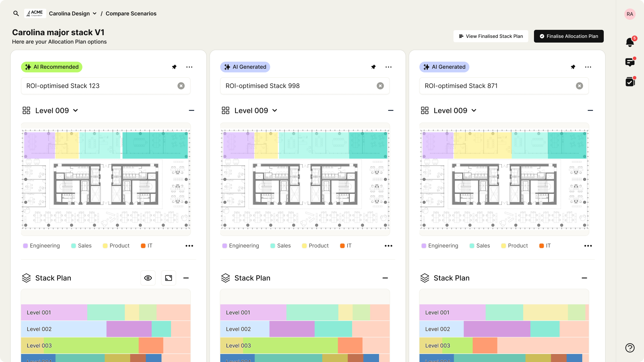The image size is (644, 362).
Task: Collapse Stack Plan section in Stack 998
Action: [385, 278]
